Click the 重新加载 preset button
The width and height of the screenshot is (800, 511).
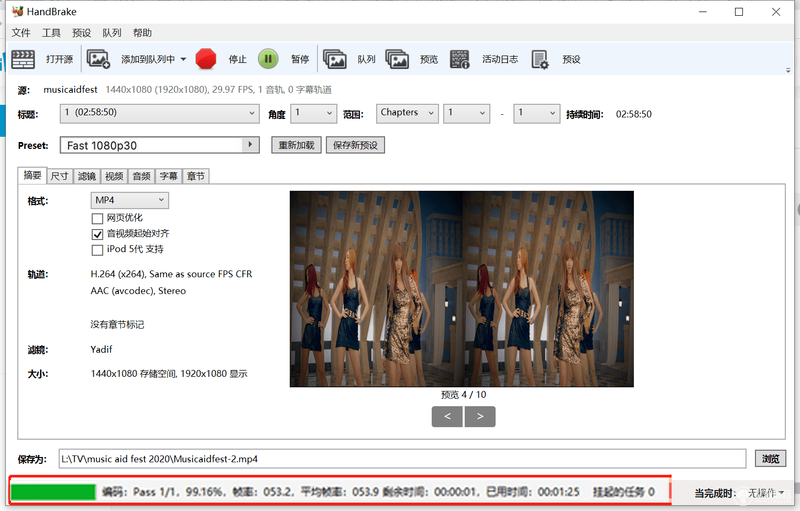[x=296, y=145]
